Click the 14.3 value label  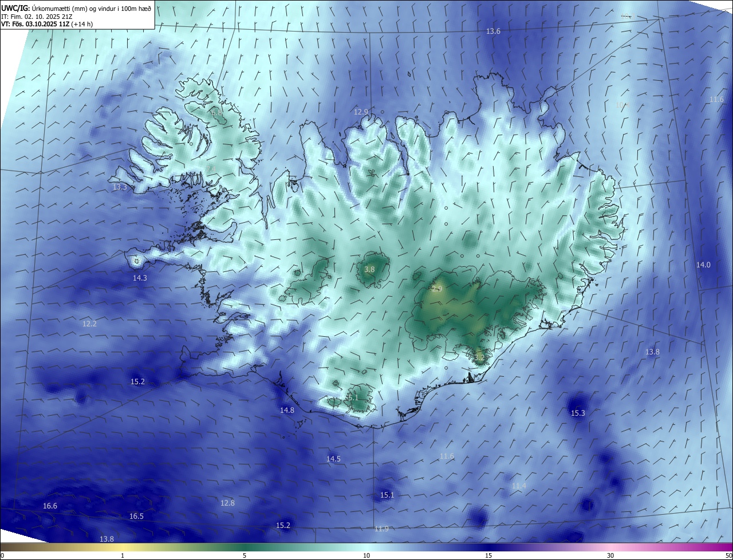(x=140, y=278)
